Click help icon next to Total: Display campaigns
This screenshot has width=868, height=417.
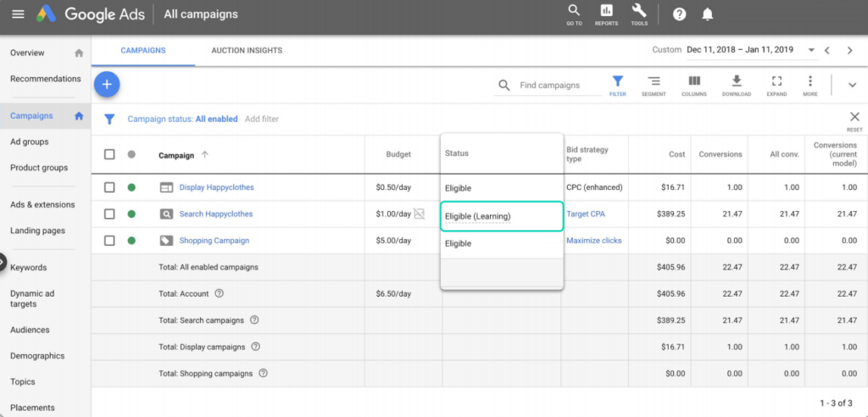255,347
